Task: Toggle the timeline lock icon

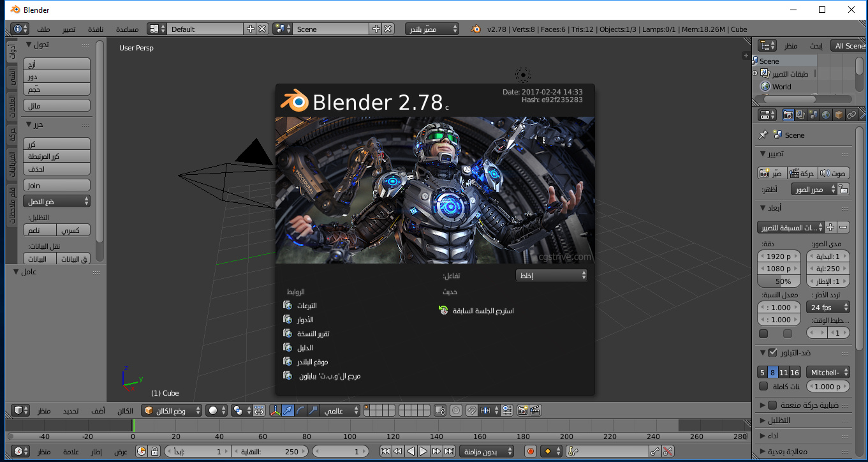Action: tap(154, 451)
